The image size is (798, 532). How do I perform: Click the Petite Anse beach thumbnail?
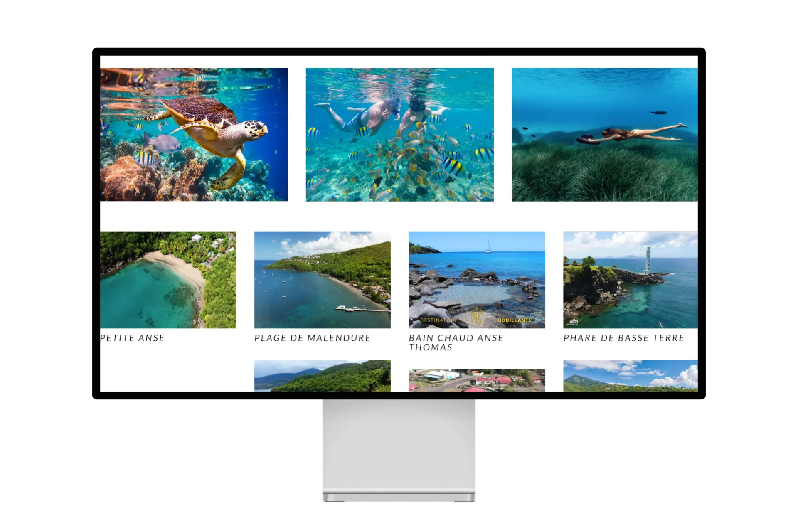(168, 280)
